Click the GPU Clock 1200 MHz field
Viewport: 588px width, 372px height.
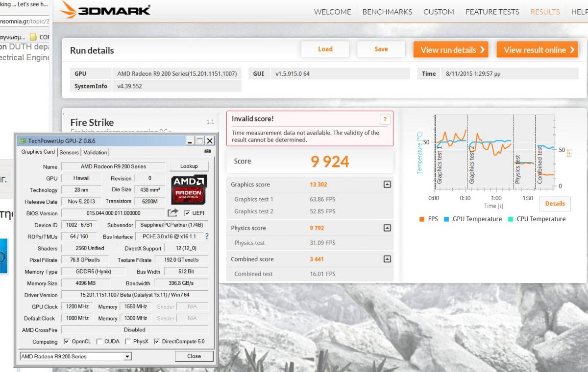78,307
